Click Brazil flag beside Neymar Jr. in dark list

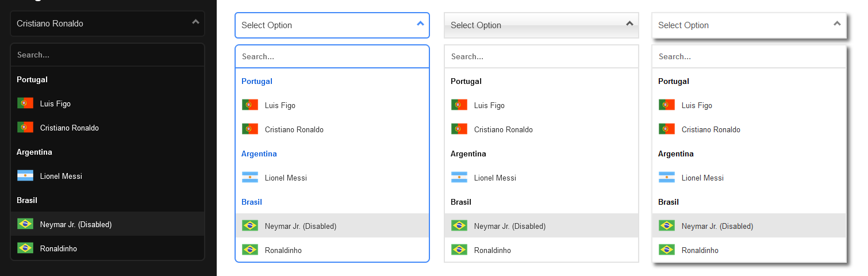coord(25,224)
